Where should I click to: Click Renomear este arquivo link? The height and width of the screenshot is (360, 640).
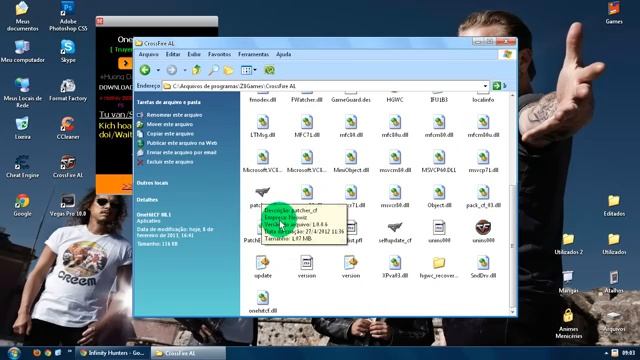174,115
